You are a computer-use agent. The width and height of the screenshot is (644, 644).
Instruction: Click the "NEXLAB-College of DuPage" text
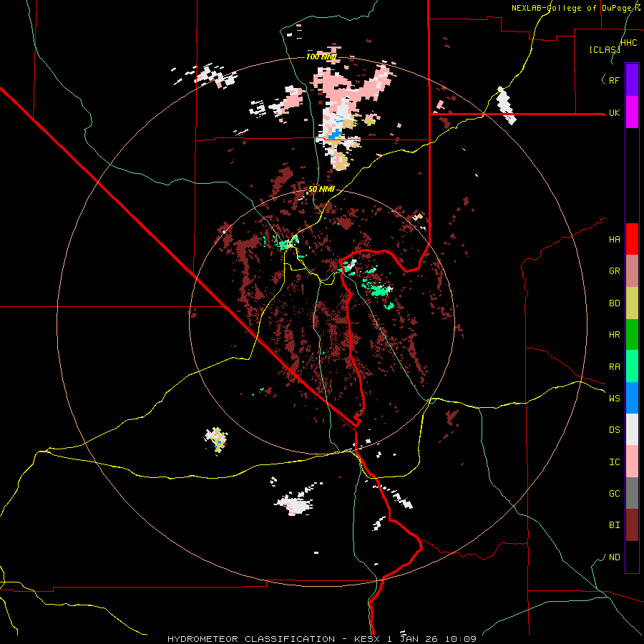pos(573,8)
